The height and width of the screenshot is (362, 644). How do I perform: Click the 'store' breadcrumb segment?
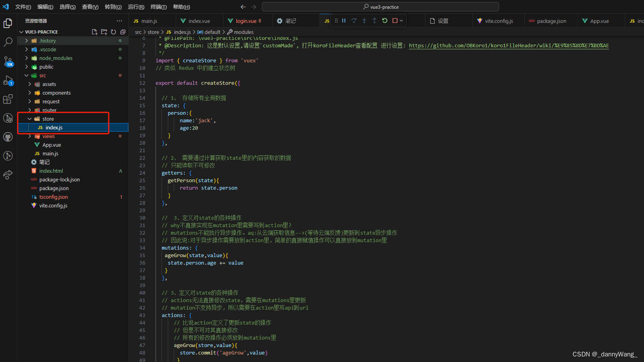[153, 32]
